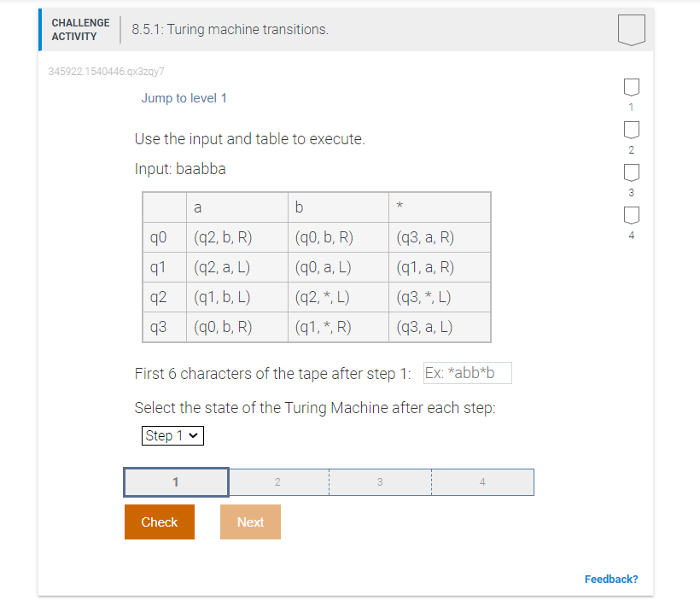Open the Jump to level 1 link
The width and height of the screenshot is (700, 612).
coord(184,97)
